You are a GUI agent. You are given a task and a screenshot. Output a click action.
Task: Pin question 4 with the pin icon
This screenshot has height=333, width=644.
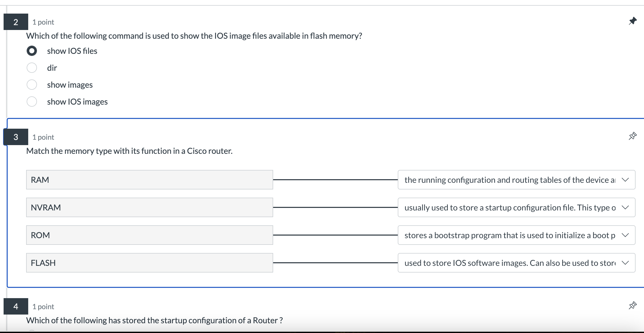point(632,306)
